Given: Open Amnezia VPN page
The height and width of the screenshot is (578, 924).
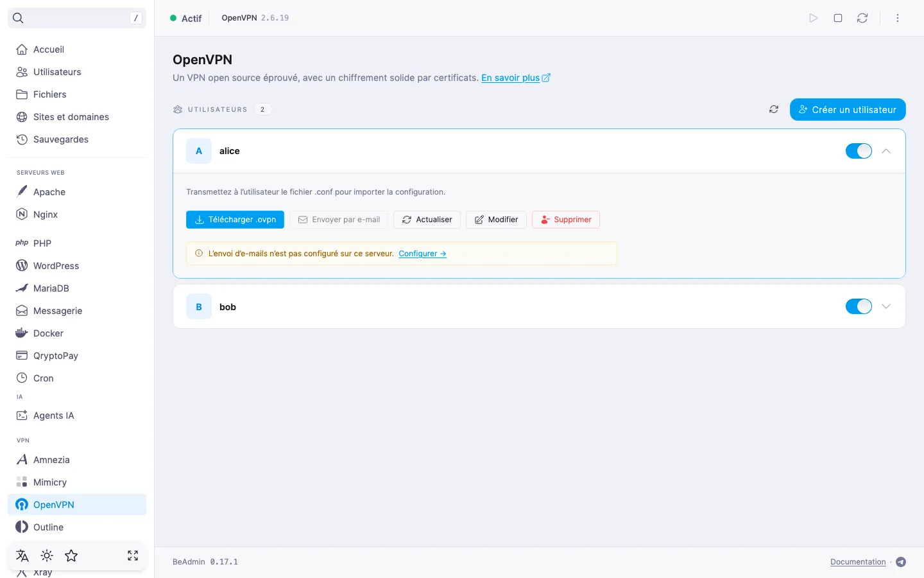Looking at the screenshot, I should pos(77,460).
